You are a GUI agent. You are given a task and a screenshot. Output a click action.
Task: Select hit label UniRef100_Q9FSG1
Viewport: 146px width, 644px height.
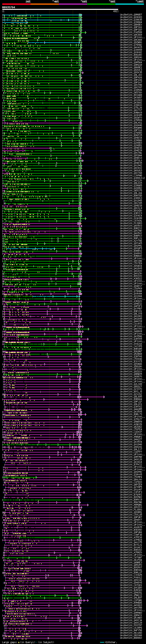[131, 27]
